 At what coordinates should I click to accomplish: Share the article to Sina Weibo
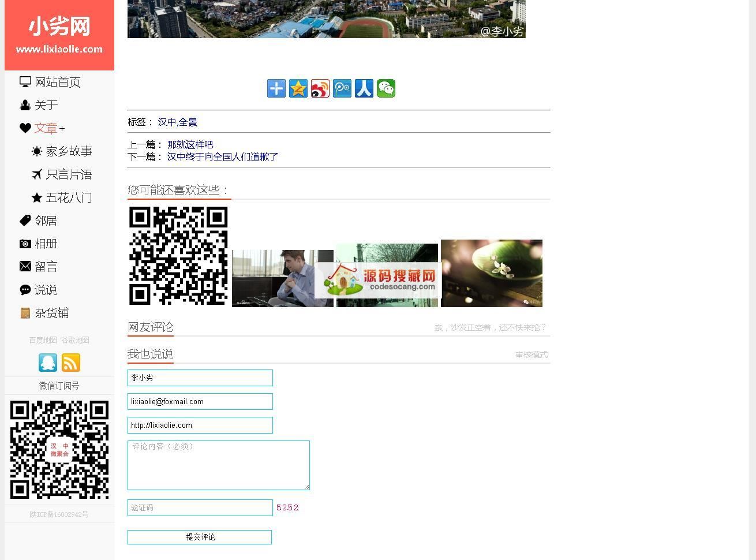pyautogui.click(x=320, y=88)
